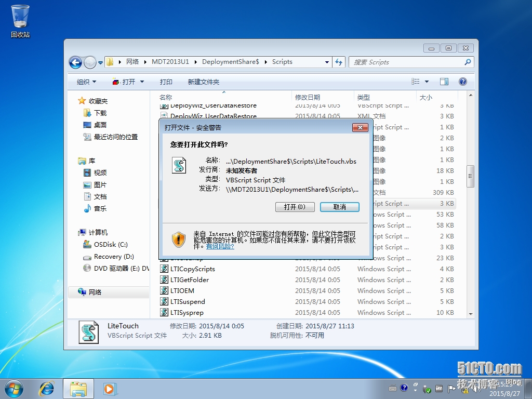Toggle the preview pane
Screen dimensions: 532x399
(x=444, y=82)
